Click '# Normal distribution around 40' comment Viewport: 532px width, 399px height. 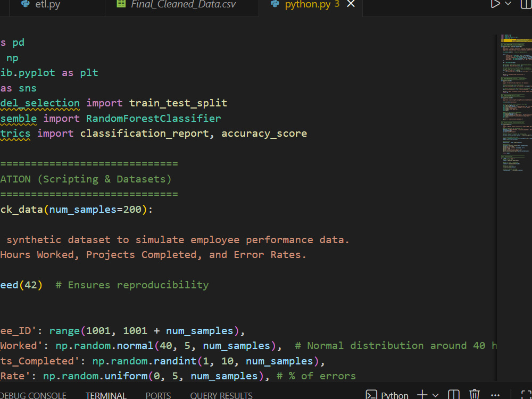(390, 346)
